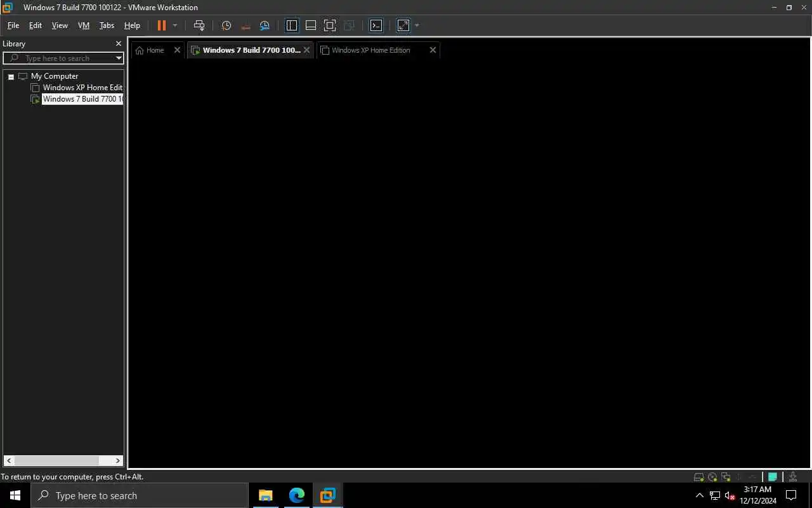Open the library search filter dropdown

pos(119,58)
